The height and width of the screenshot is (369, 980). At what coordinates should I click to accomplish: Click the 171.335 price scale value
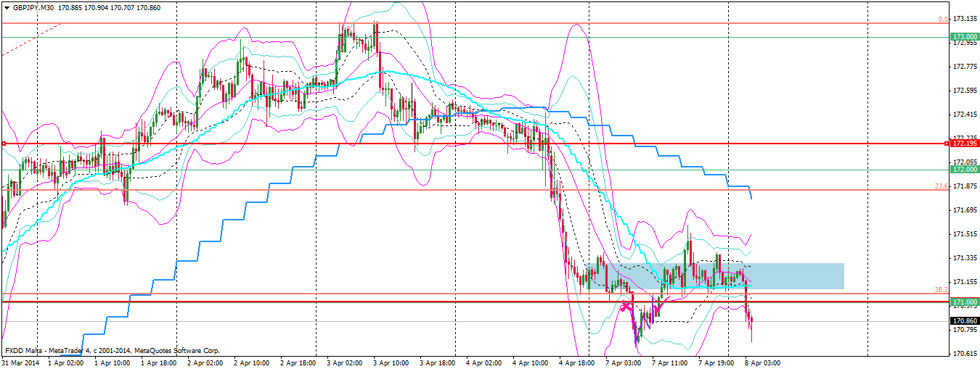(965, 258)
